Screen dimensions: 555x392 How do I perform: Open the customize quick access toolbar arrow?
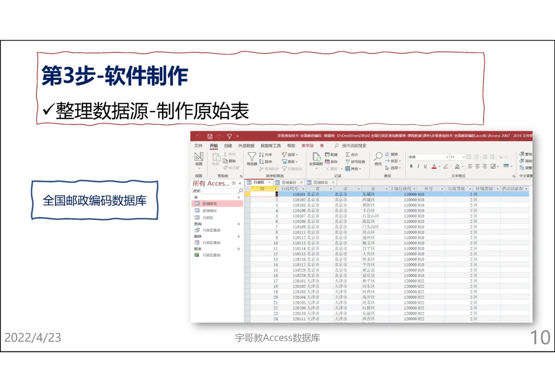pyautogui.click(x=238, y=136)
